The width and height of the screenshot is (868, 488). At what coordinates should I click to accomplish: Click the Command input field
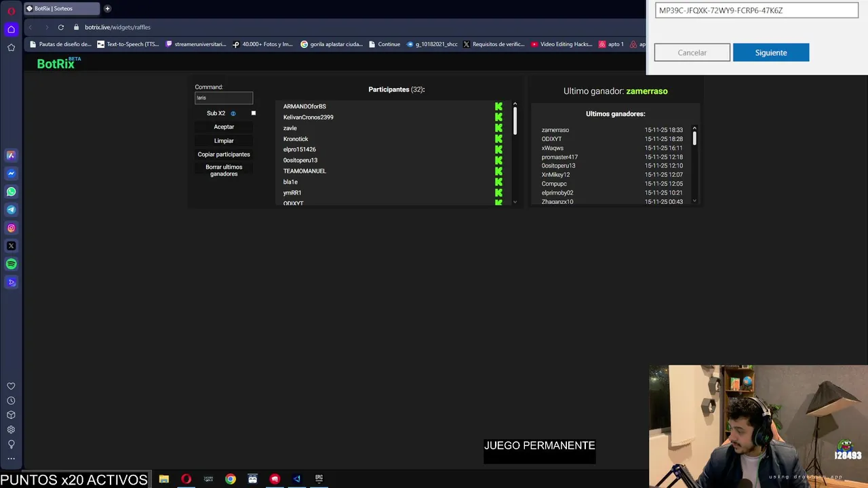tap(224, 98)
